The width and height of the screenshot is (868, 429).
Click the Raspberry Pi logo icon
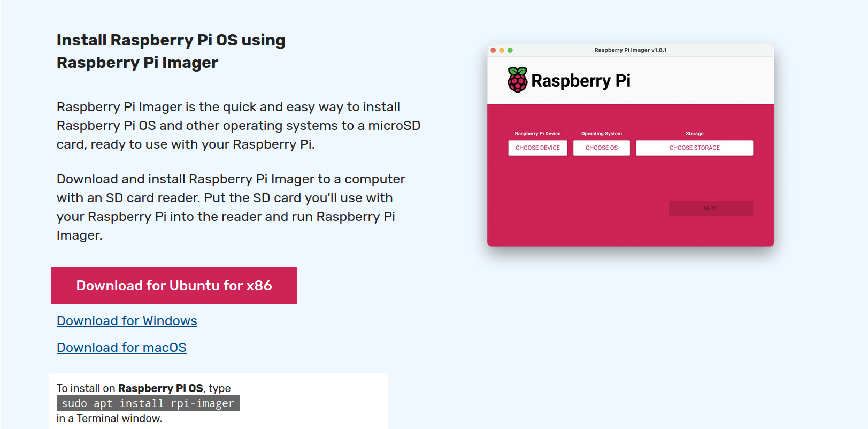click(x=517, y=80)
